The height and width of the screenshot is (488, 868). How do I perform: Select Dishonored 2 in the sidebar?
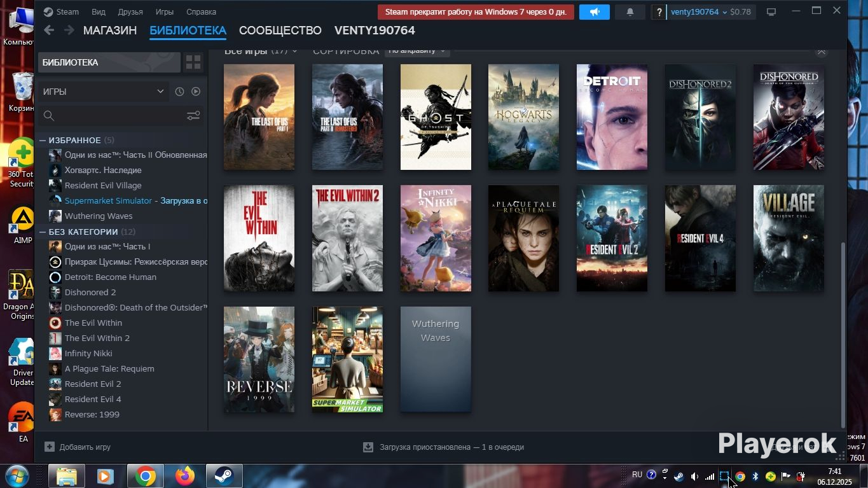point(90,292)
